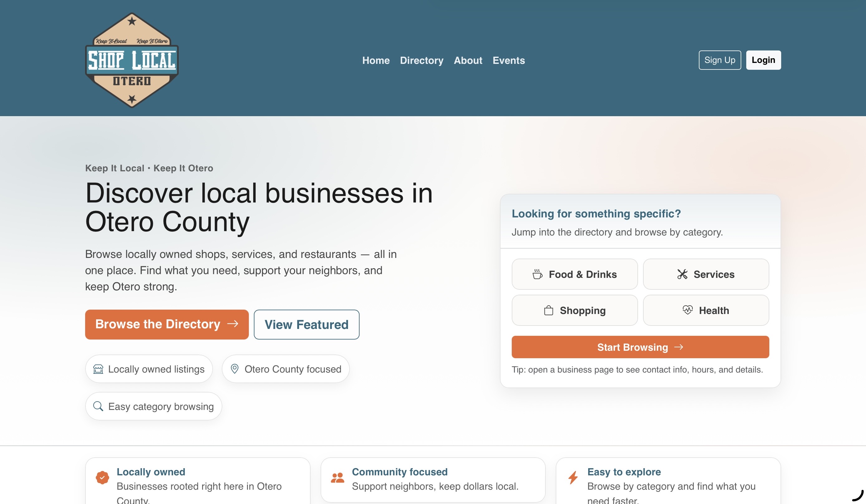Open the Sign Up page
The height and width of the screenshot is (504, 866).
pyautogui.click(x=720, y=60)
